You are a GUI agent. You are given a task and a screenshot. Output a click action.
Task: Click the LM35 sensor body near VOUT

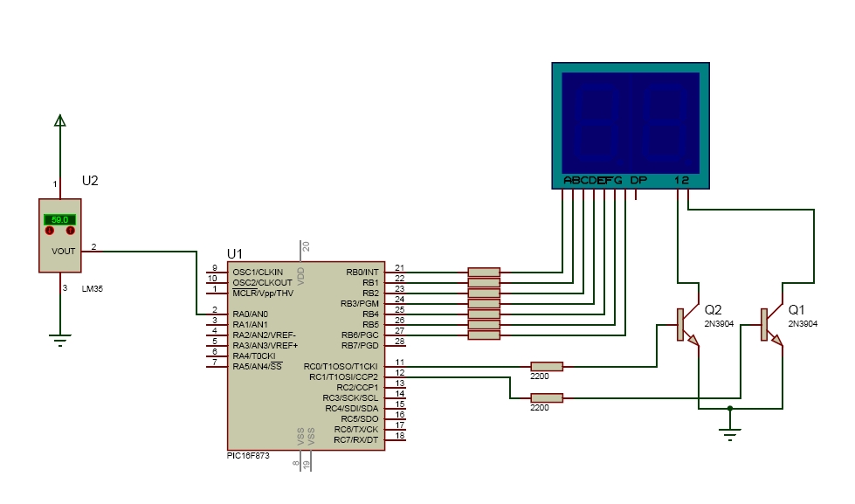pyautogui.click(x=60, y=235)
